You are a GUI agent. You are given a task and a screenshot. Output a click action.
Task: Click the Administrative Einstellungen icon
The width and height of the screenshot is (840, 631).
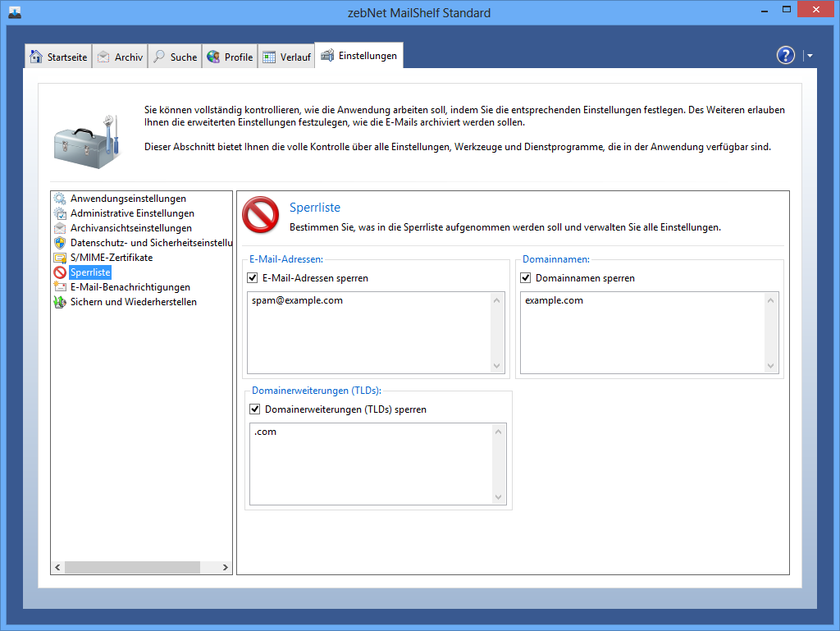click(60, 213)
